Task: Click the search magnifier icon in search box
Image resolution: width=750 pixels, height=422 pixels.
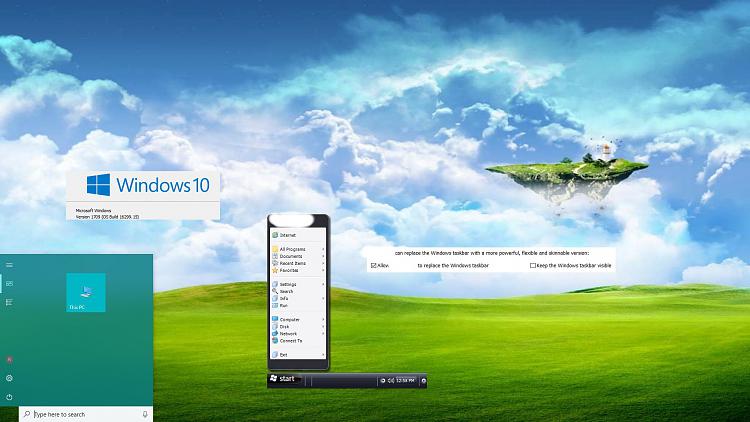Action: click(27, 414)
